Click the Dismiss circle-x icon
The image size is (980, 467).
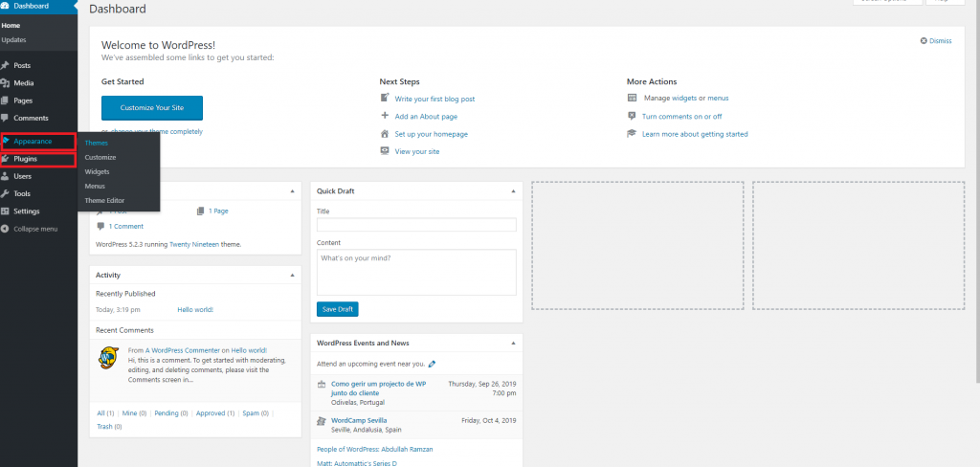coord(924,40)
